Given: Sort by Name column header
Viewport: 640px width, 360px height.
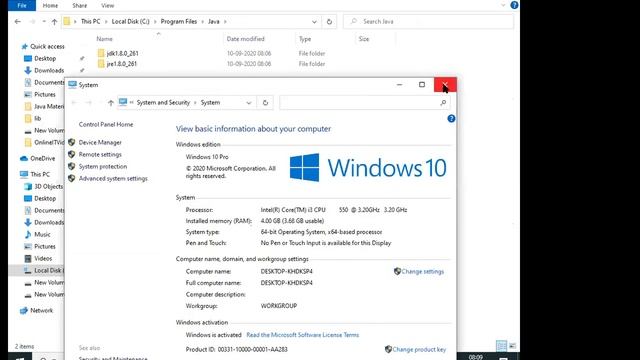Looking at the screenshot, I should [x=104, y=39].
